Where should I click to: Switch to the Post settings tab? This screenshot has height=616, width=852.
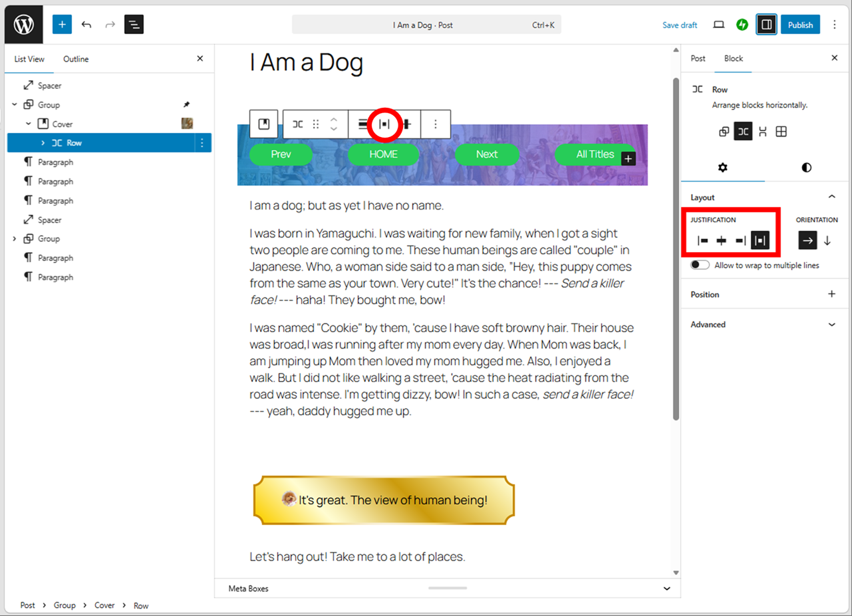click(698, 59)
